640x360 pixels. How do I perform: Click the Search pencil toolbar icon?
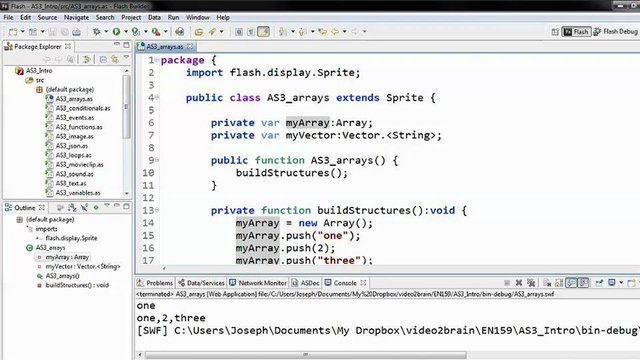pyautogui.click(x=212, y=31)
